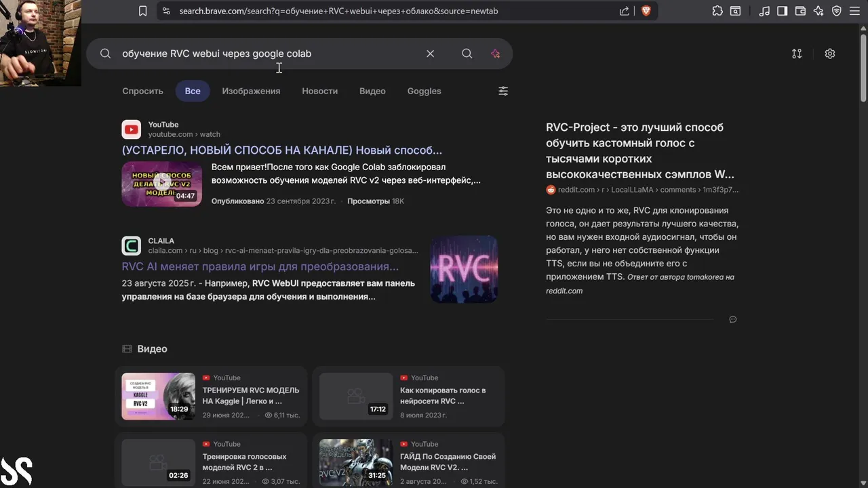868x488 pixels.
Task: Switch to the Видео tab
Action: coord(372,91)
